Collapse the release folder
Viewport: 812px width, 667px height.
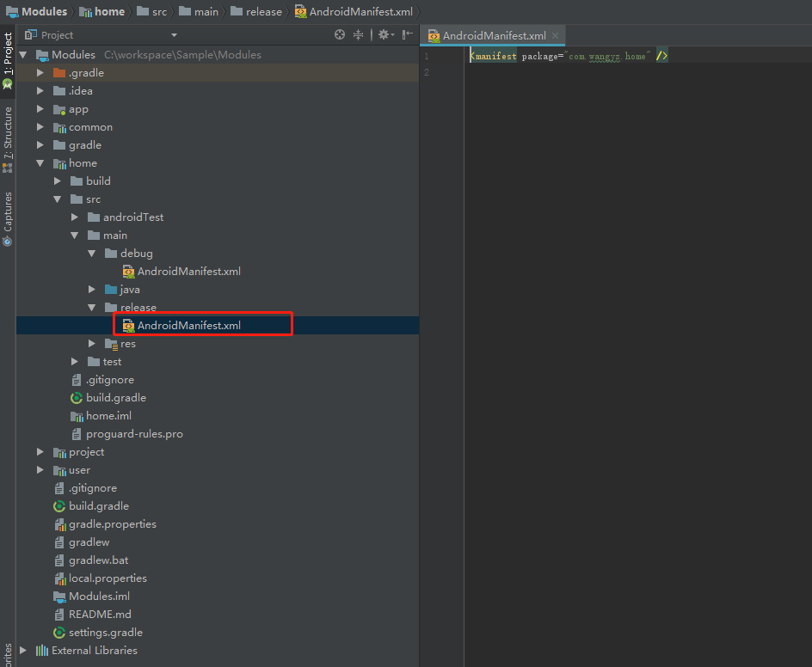pos(92,308)
